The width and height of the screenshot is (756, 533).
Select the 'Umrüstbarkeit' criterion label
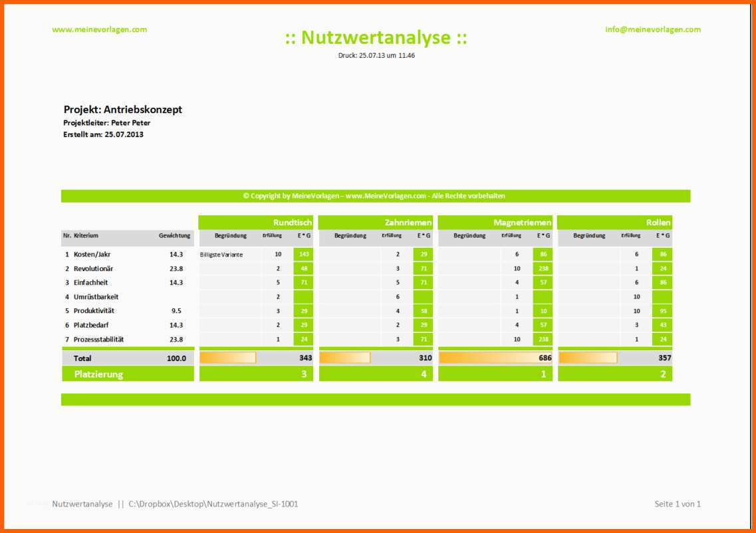(x=96, y=297)
